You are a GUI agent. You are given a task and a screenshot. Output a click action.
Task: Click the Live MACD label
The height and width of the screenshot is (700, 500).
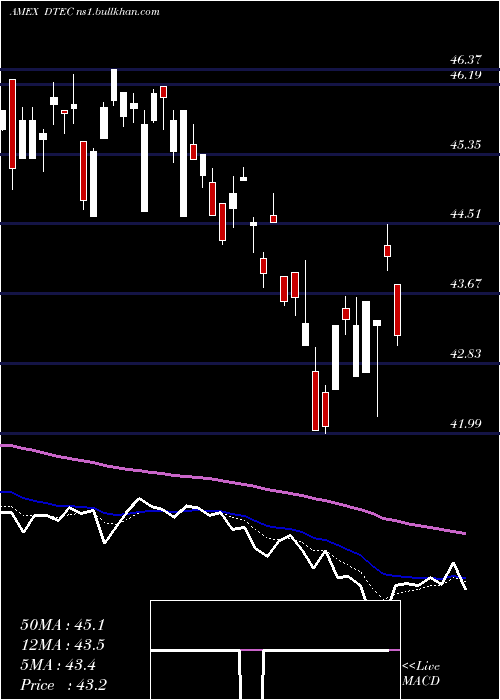(421, 674)
